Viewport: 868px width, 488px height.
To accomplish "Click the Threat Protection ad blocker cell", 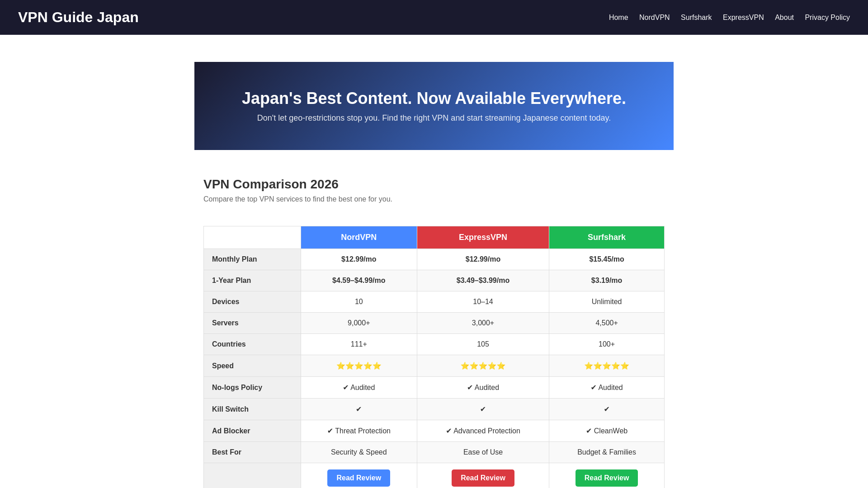I will tap(359, 431).
